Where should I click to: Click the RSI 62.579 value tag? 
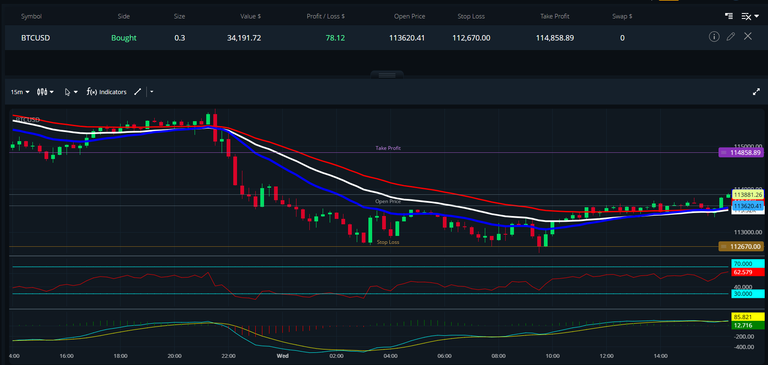pyautogui.click(x=747, y=272)
